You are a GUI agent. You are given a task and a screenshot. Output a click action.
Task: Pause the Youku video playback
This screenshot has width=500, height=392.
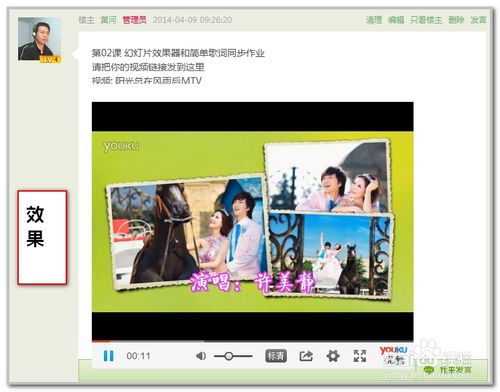(x=108, y=356)
